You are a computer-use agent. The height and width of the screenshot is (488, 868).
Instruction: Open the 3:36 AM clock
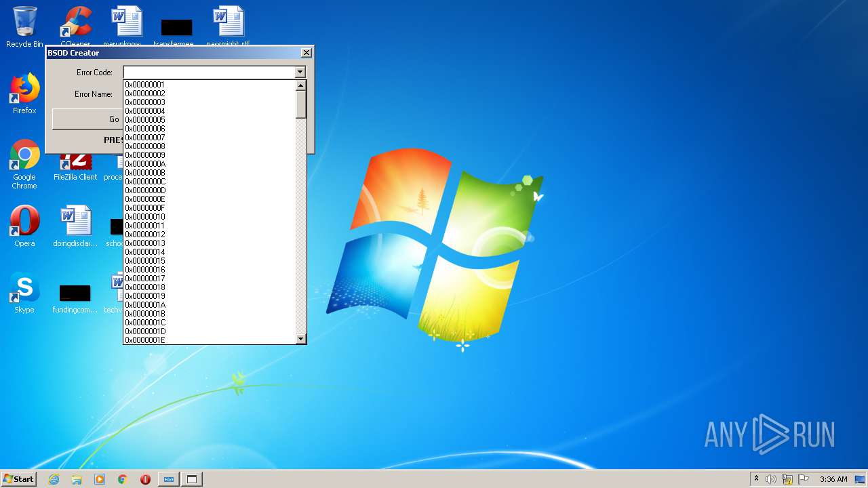click(833, 479)
